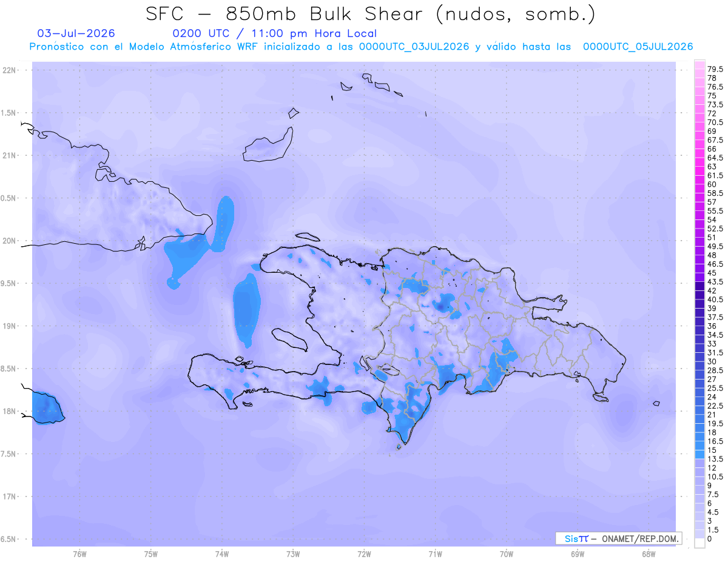Screen dimensions: 728x562
Task: Click the '13.5' value on the color scale
Action: [x=715, y=458]
